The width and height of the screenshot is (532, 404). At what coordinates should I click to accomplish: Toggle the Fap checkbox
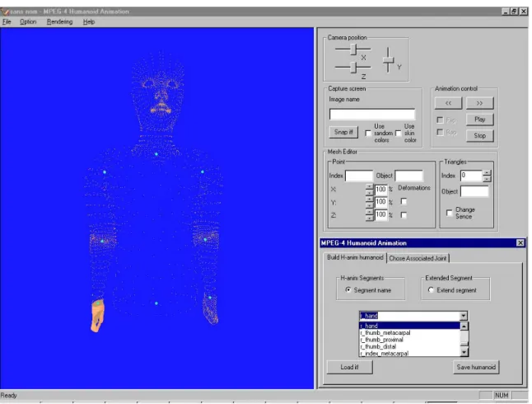coord(440,120)
